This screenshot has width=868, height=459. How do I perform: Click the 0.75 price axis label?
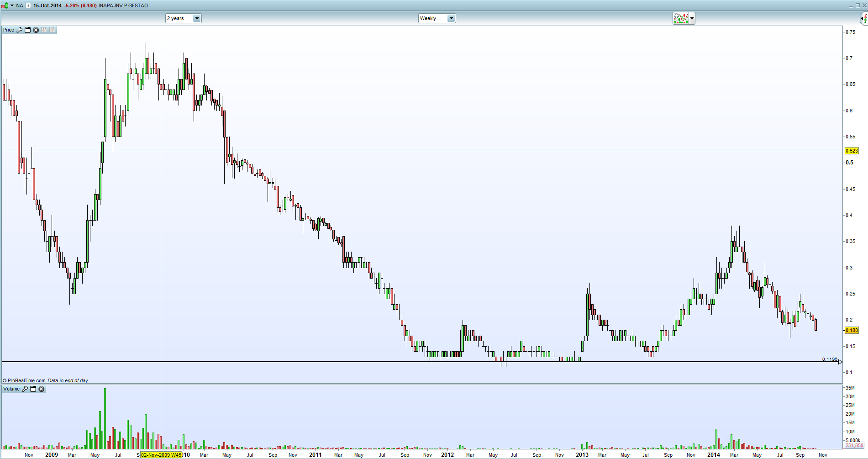[850, 32]
